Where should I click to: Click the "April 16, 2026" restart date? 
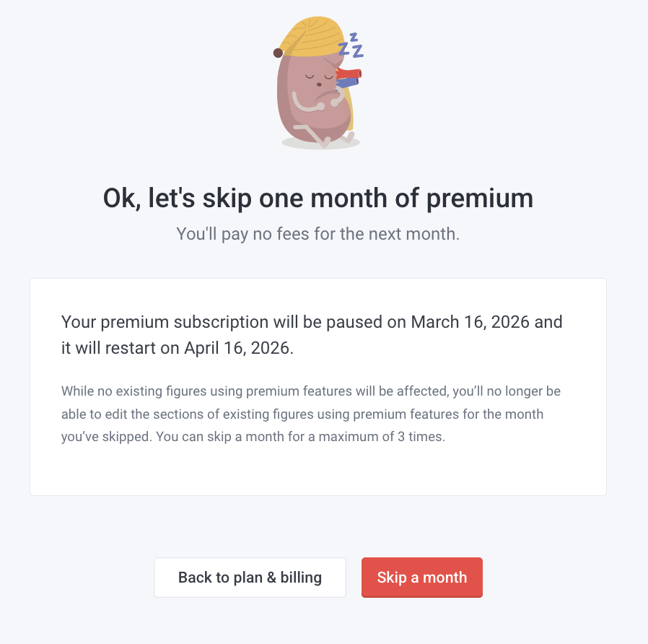[237, 347]
